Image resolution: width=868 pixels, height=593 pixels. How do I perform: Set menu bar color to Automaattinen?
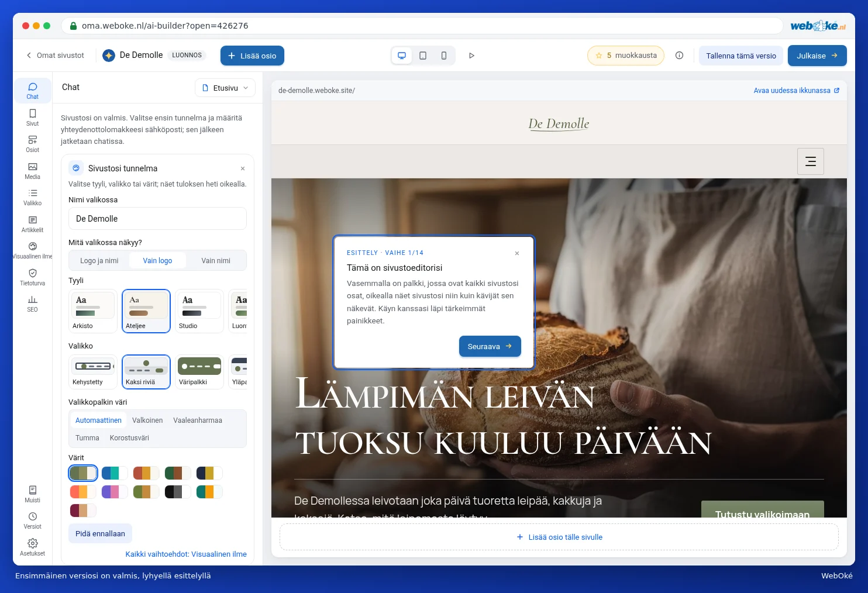click(x=98, y=420)
